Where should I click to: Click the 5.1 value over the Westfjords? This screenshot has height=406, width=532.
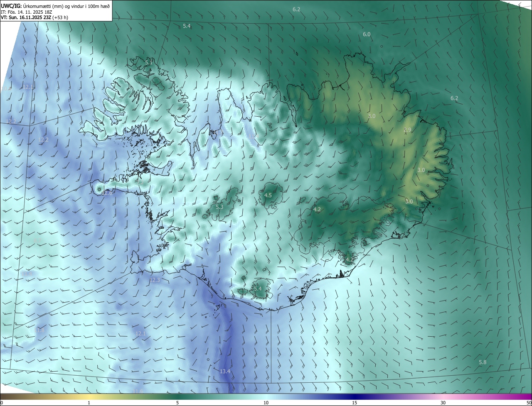pyautogui.click(x=149, y=62)
